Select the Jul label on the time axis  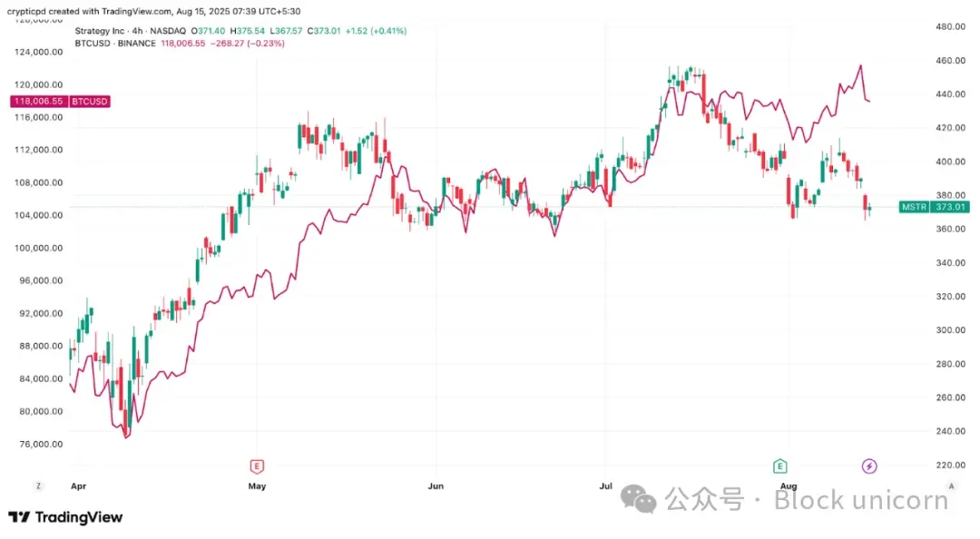click(x=606, y=485)
